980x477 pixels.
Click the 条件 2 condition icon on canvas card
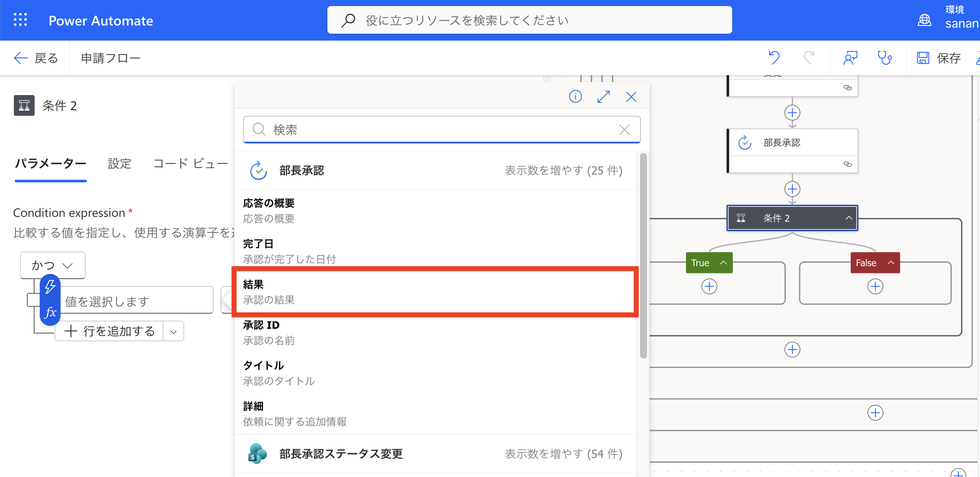click(741, 218)
